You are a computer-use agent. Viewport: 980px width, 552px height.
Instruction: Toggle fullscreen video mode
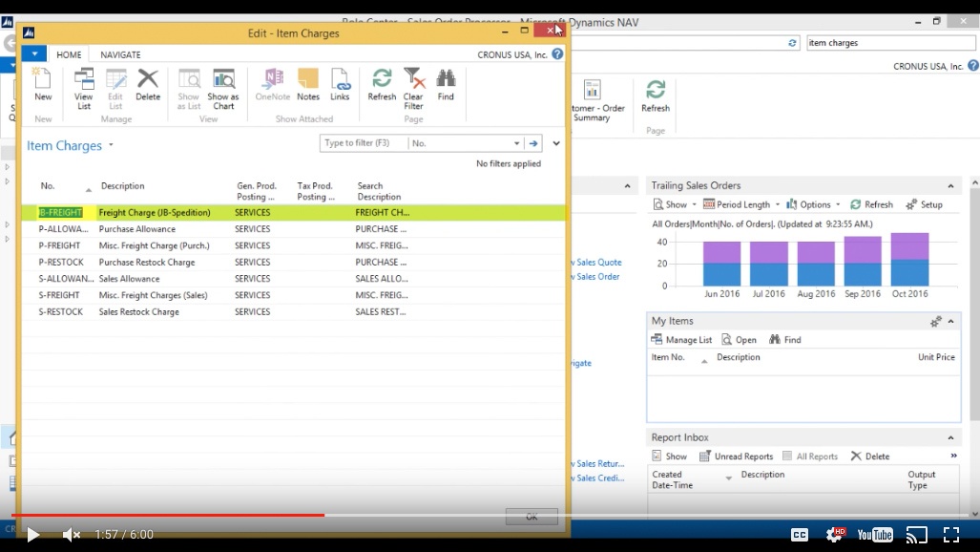pos(951,535)
